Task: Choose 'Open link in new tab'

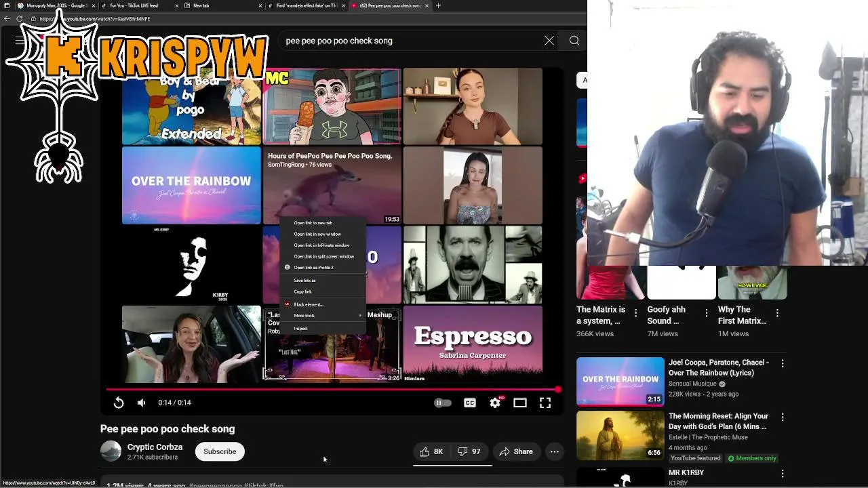Action: pos(323,223)
